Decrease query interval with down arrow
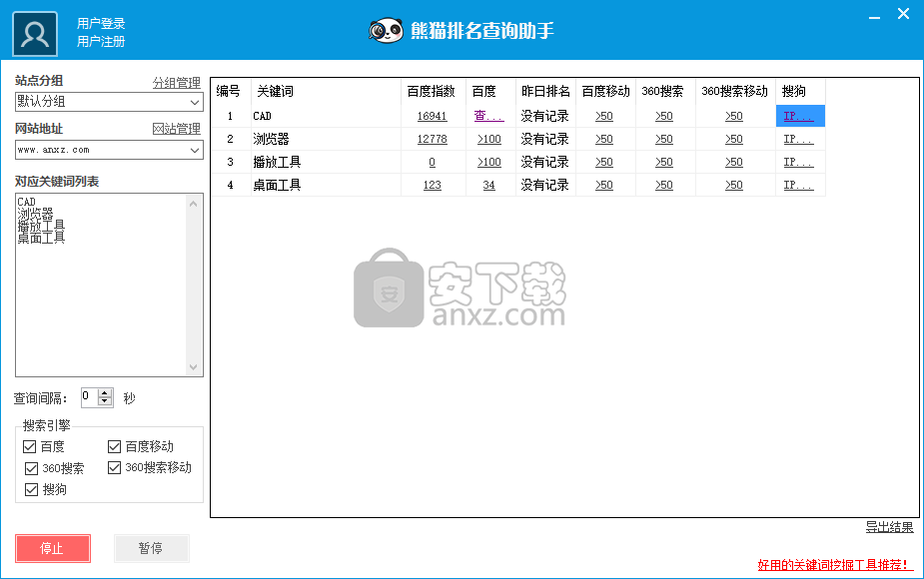The image size is (924, 579). pos(105,402)
